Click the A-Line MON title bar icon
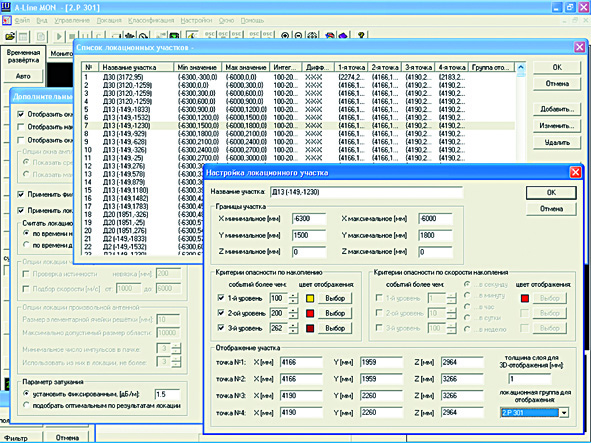Screen dimensions: 591x443 pos(6,7)
